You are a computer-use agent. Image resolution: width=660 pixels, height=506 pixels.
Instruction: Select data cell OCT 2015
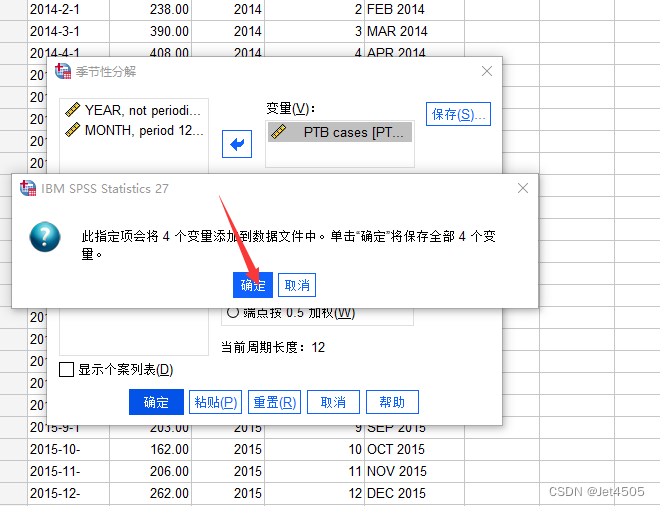[415, 449]
